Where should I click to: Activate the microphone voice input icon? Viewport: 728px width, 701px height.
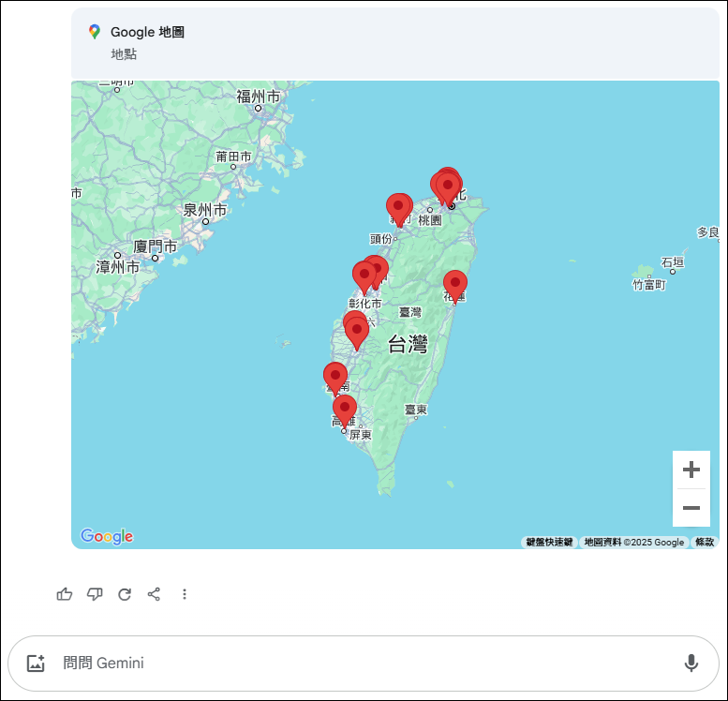pos(691,663)
